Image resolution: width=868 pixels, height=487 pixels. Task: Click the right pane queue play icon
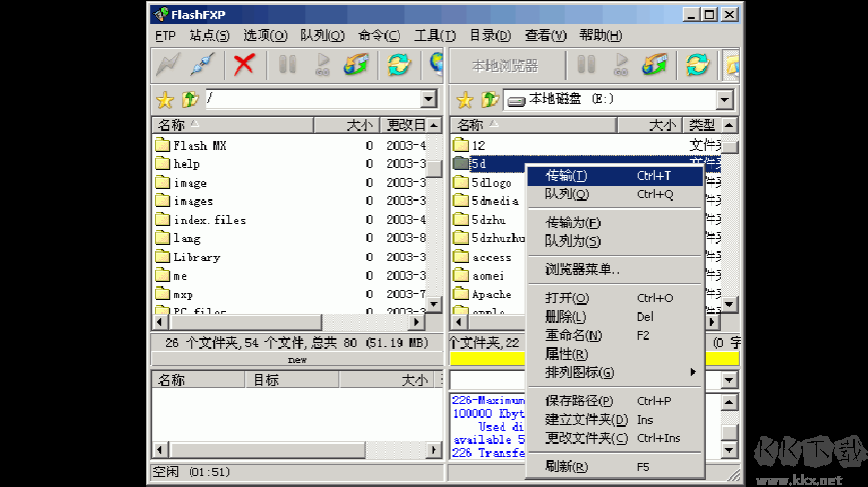(621, 65)
